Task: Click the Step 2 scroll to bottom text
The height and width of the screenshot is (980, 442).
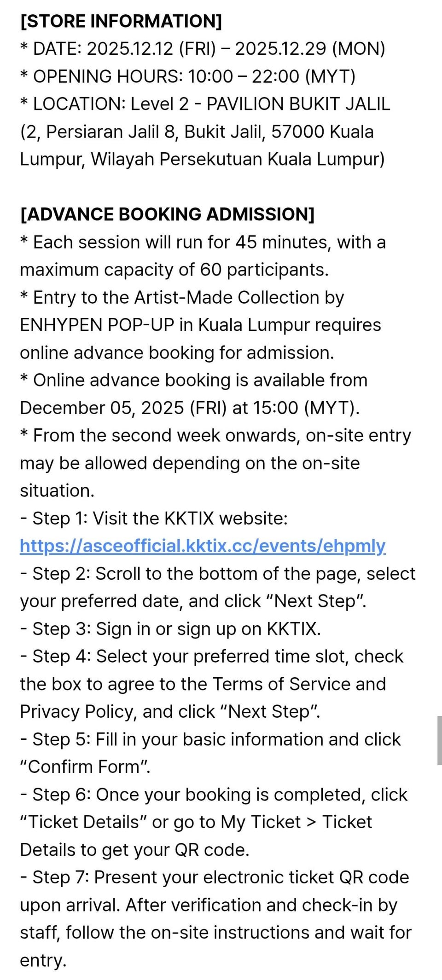Action: (x=217, y=574)
